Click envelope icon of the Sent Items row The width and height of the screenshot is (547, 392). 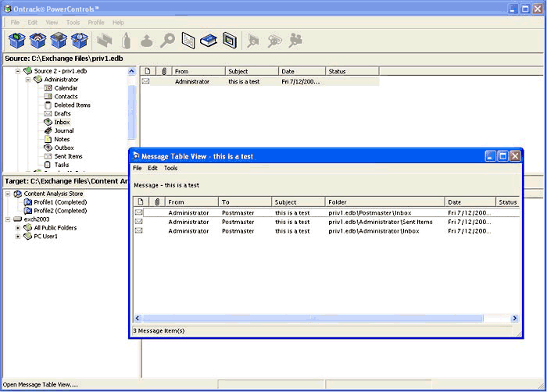(x=139, y=222)
